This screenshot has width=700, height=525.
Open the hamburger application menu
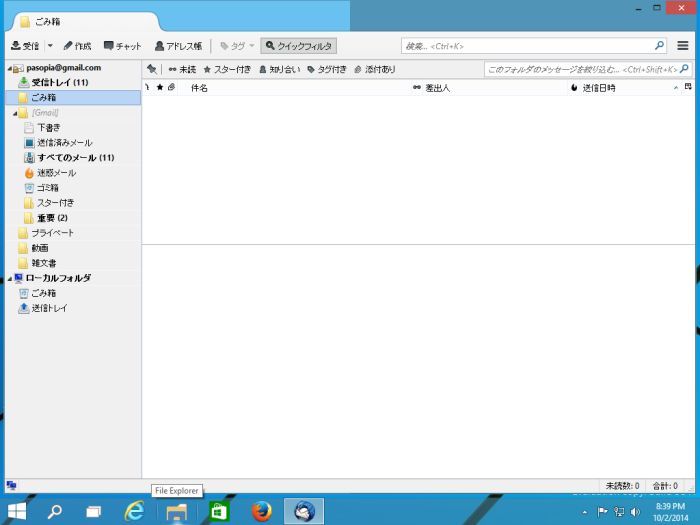(x=683, y=46)
